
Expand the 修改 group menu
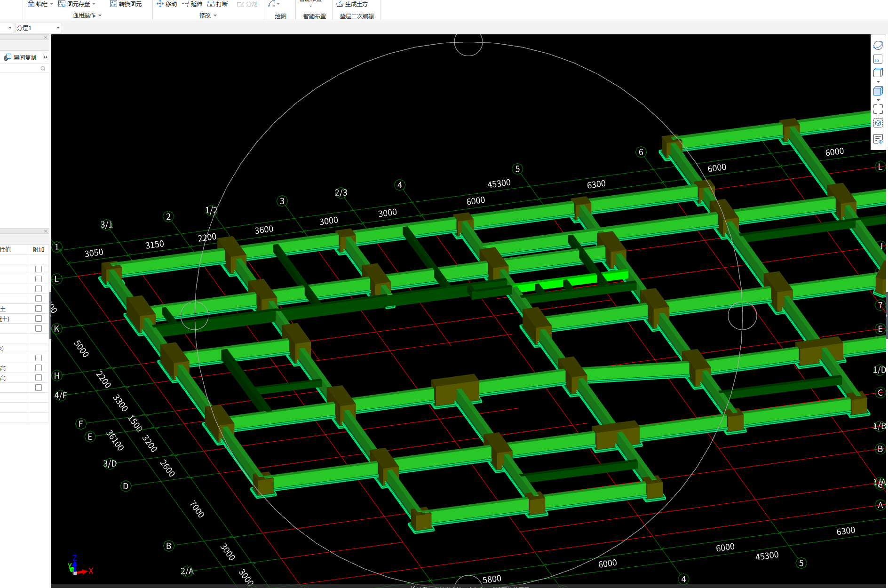tap(208, 16)
